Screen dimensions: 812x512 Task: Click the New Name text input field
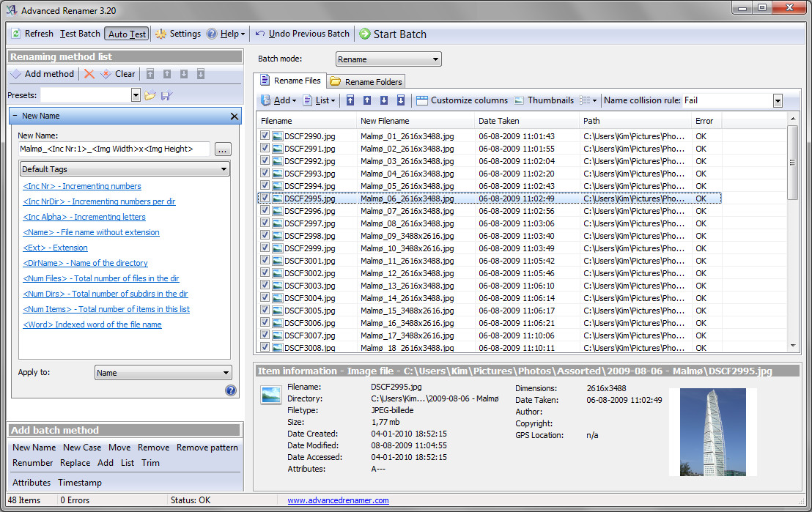(114, 149)
